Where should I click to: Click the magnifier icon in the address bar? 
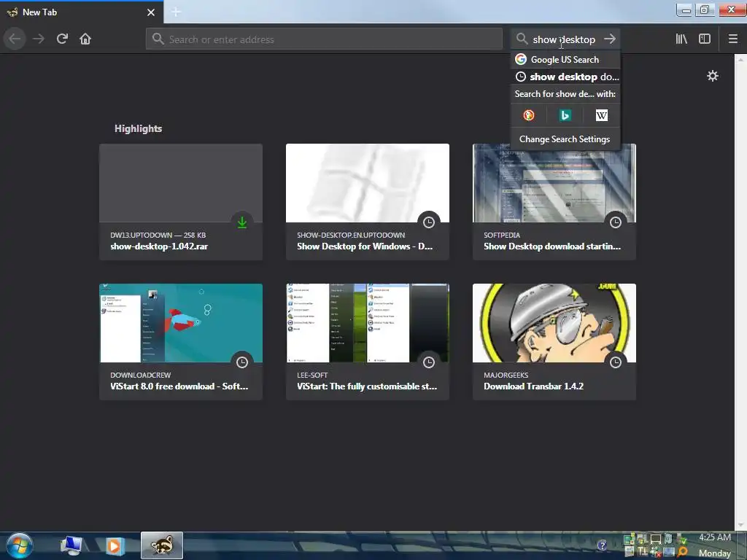[158, 39]
